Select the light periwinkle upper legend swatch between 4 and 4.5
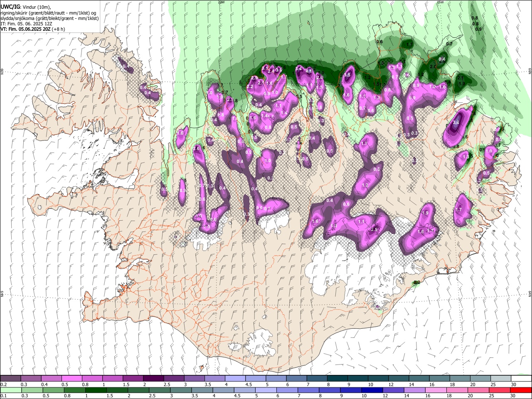The image size is (532, 399). [x=235, y=379]
